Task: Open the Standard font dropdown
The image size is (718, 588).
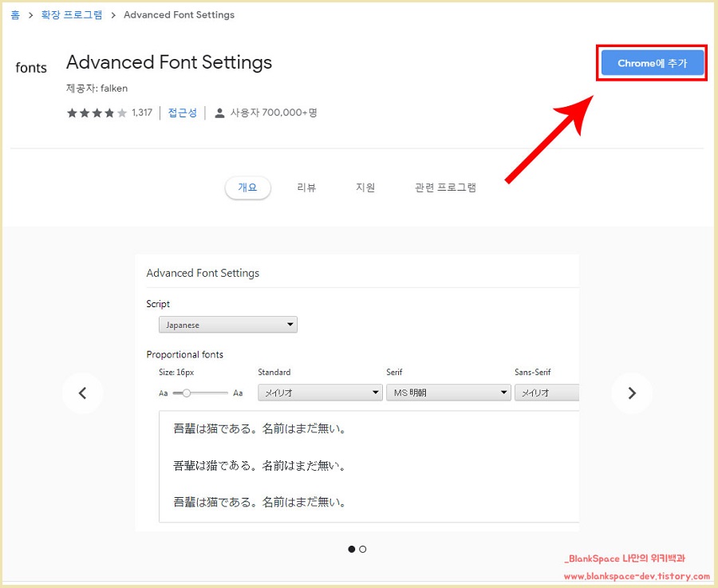Action: point(320,393)
